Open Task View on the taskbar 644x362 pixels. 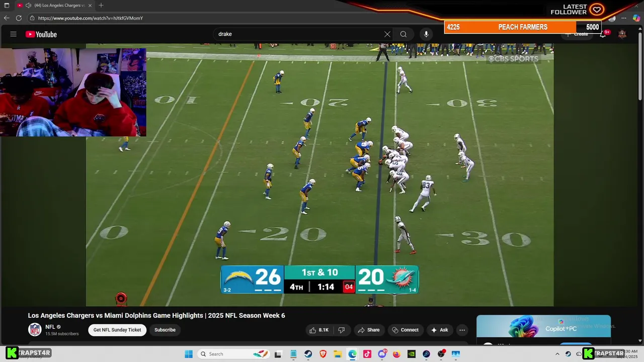(x=278, y=354)
